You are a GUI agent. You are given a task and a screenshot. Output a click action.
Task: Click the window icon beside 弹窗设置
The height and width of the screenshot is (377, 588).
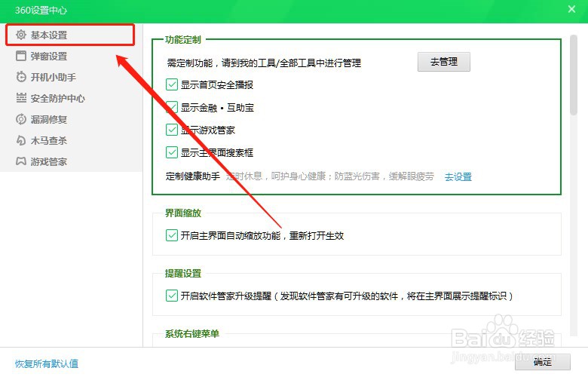point(21,56)
